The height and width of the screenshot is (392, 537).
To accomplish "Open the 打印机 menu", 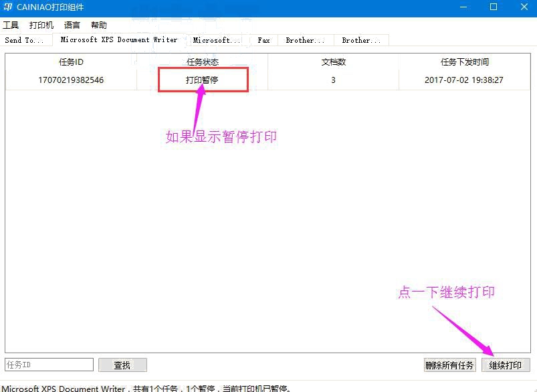I will click(41, 25).
